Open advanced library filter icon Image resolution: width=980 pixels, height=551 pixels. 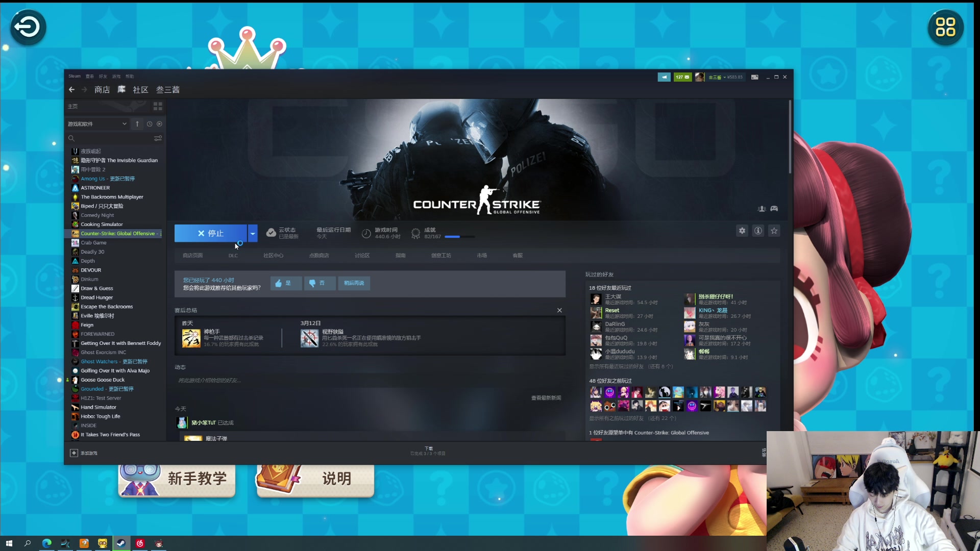coord(158,138)
